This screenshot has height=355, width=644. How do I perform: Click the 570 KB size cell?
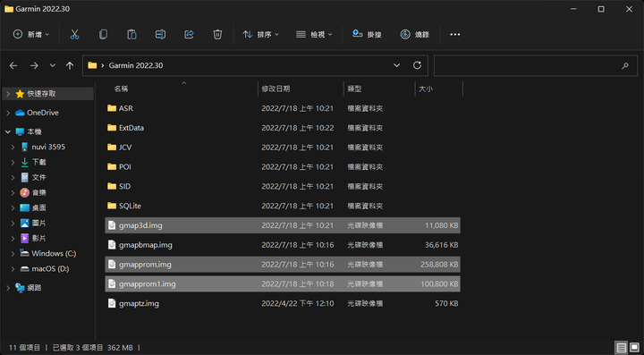tap(446, 304)
